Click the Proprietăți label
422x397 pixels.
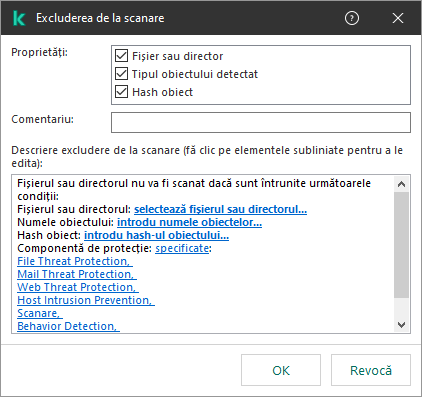click(x=39, y=52)
